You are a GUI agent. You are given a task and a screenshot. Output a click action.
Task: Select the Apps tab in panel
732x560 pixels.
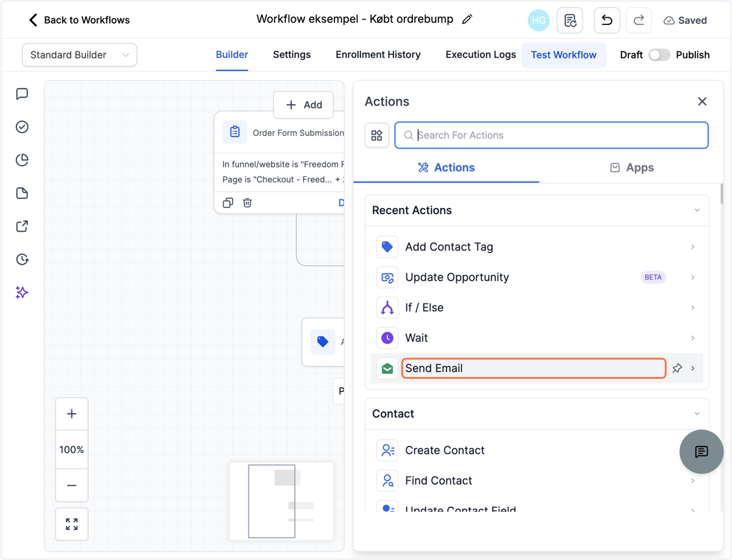tap(632, 168)
